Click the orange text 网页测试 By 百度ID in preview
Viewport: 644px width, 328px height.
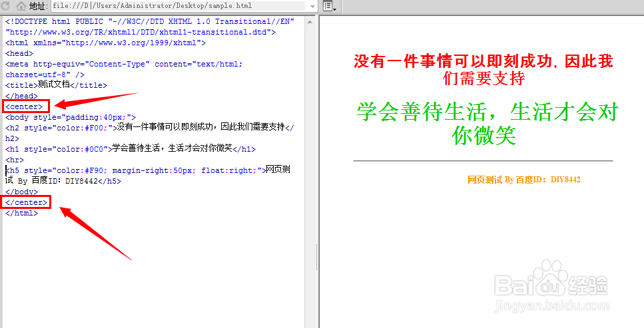pos(523,180)
